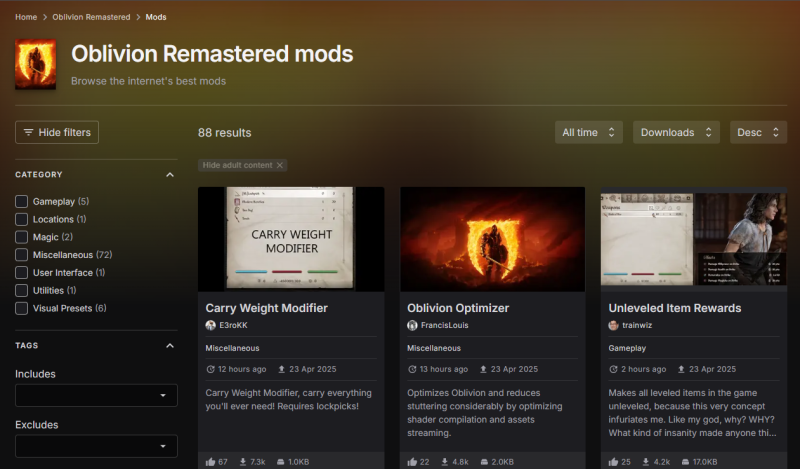Click thumbs-up icon on Unleveled Item Rewards
800x469 pixels.
coord(614,462)
